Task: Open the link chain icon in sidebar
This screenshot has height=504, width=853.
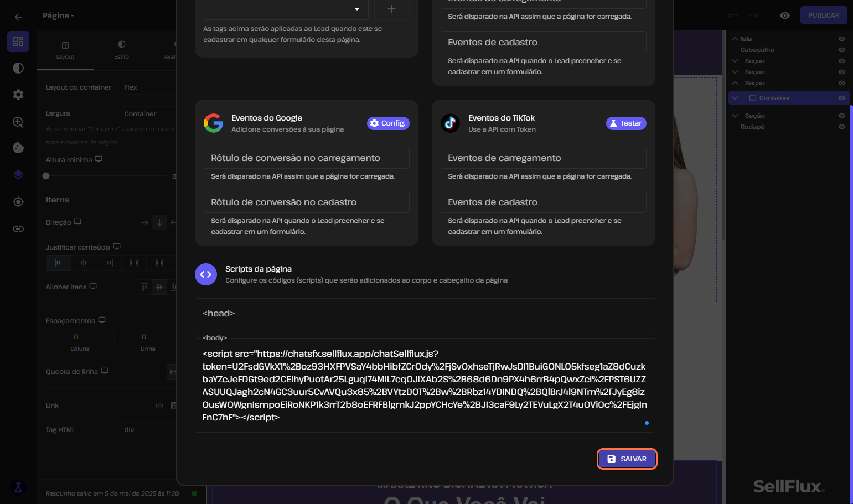Action: tap(18, 228)
